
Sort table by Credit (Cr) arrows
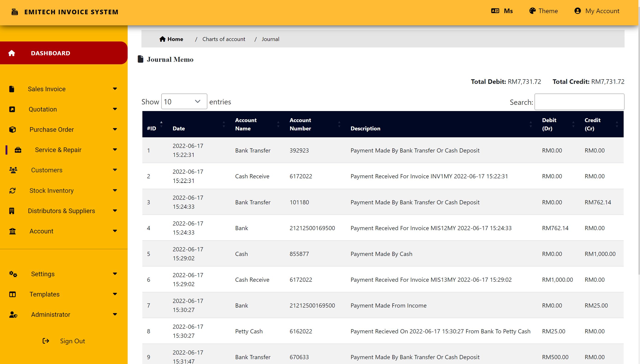click(617, 124)
